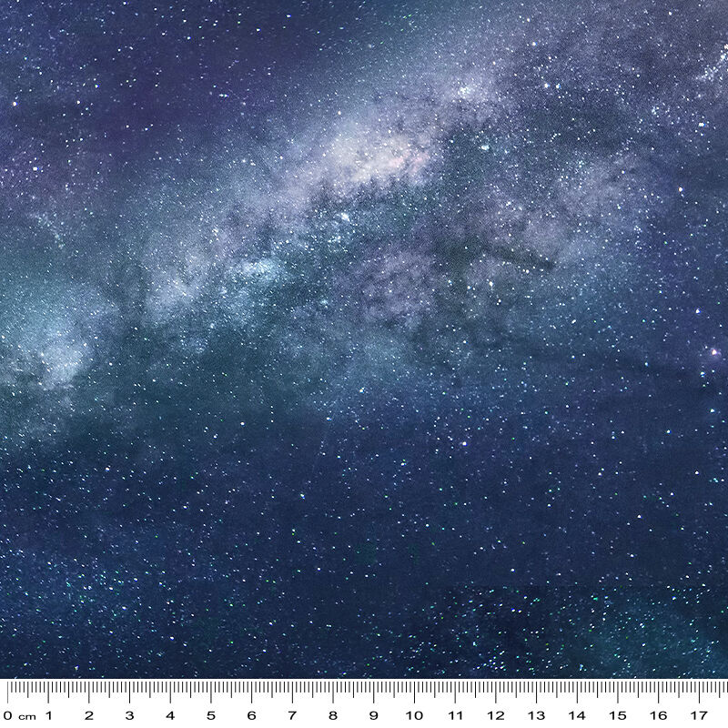This screenshot has width=728, height=728.
Task: Click the number "3" on the ruler
Action: (129, 715)
